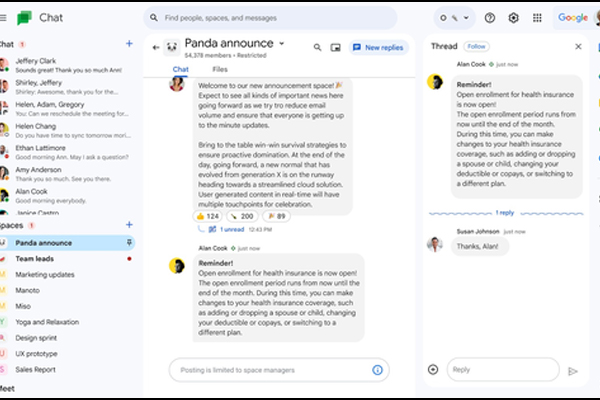
Task: Click the plus icon beside Reply field
Action: [x=433, y=369]
